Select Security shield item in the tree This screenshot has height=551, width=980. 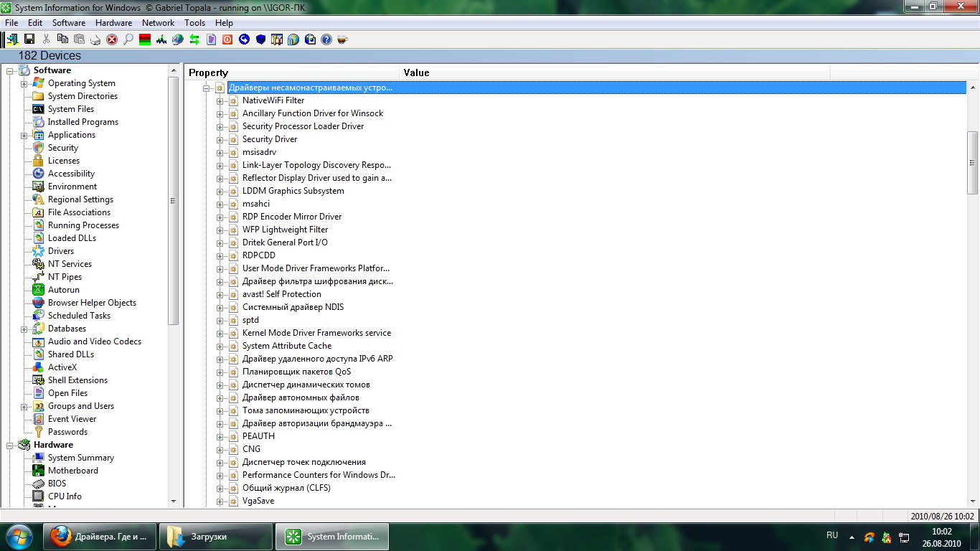[63, 148]
